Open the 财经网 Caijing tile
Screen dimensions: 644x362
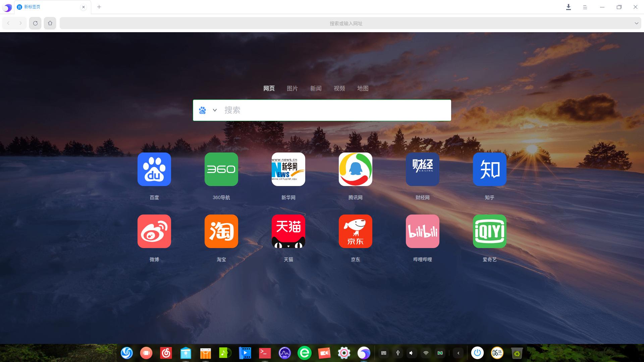(423, 169)
